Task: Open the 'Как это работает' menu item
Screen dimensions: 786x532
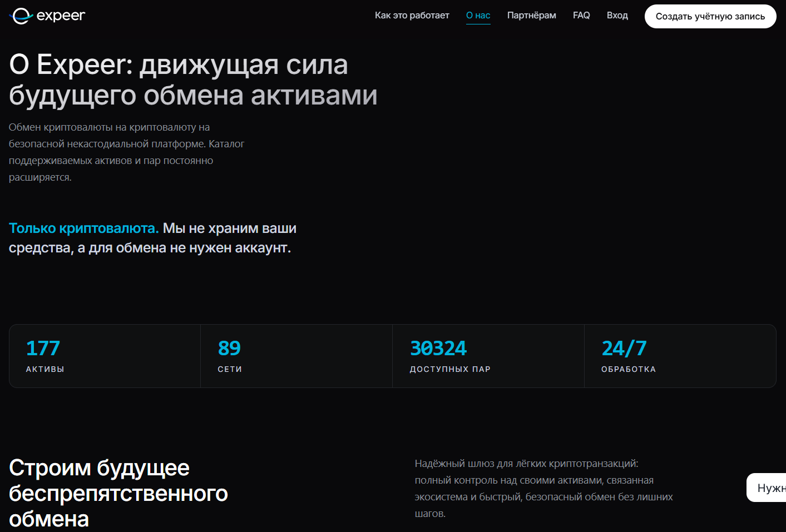Action: 412,16
